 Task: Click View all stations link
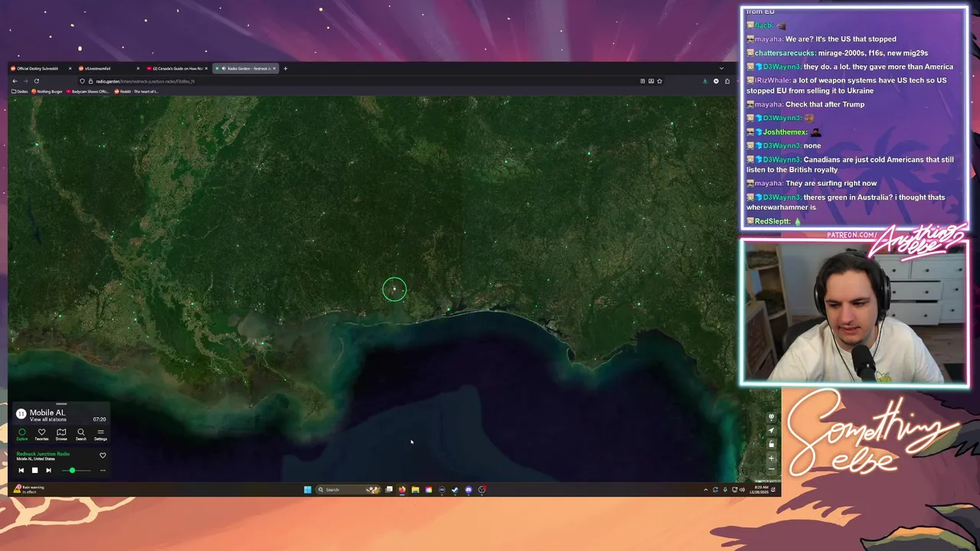pos(48,419)
